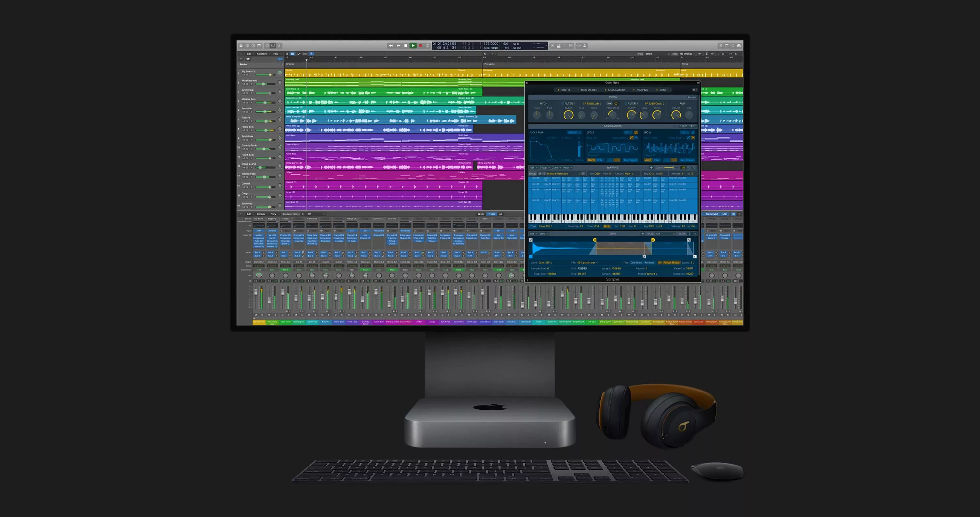Open the List Editors icon at top right
This screenshot has width=980, height=517.
[x=720, y=46]
